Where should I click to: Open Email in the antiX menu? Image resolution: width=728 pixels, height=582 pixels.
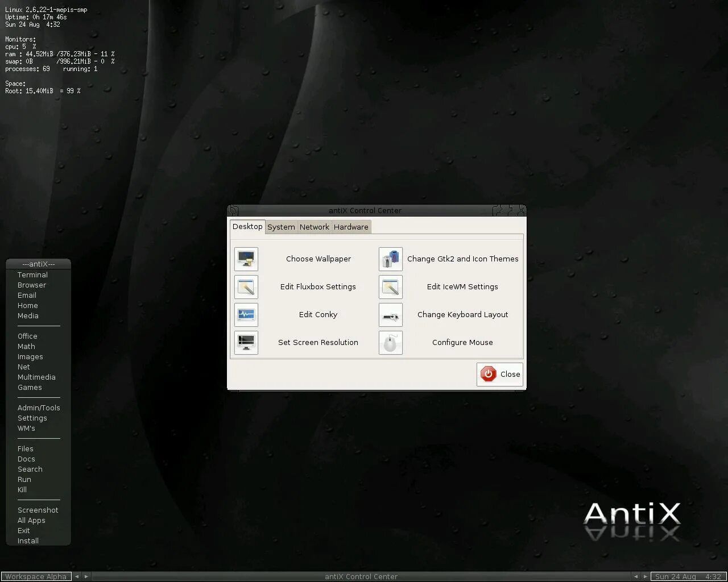27,296
